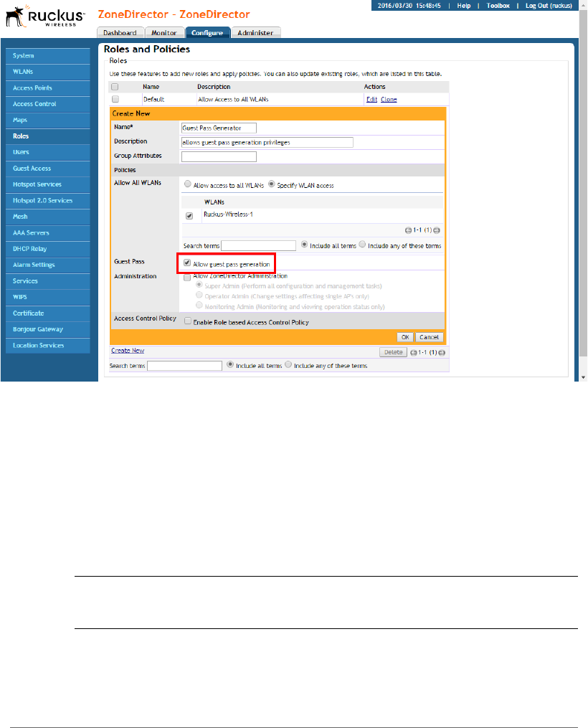Open WIPS in the sidebar

[x=48, y=297]
